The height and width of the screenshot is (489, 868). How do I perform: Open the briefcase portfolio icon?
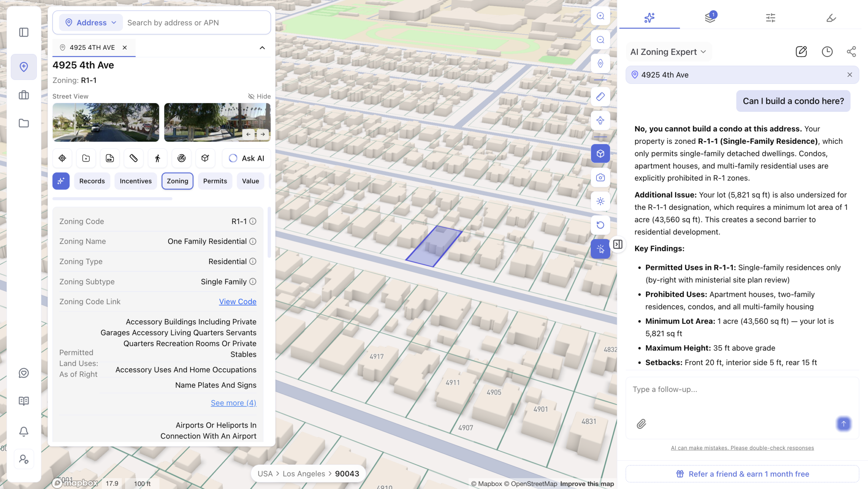point(24,95)
